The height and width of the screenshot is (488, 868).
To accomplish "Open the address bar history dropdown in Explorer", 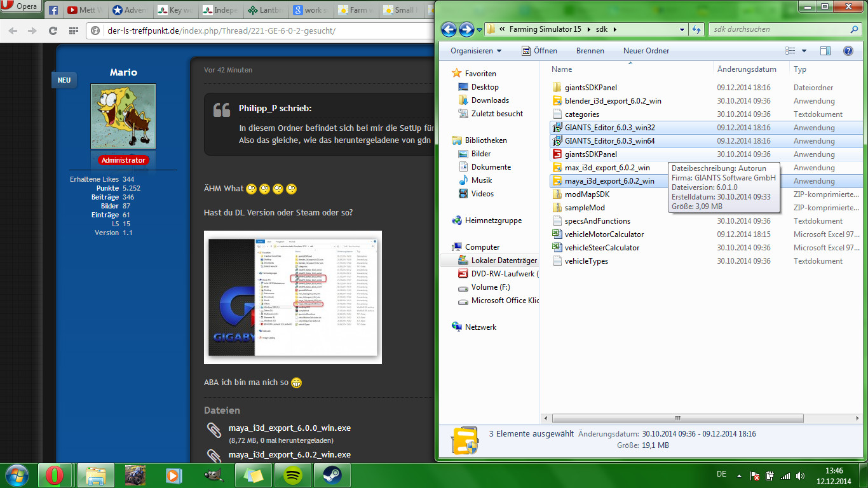I will click(682, 29).
